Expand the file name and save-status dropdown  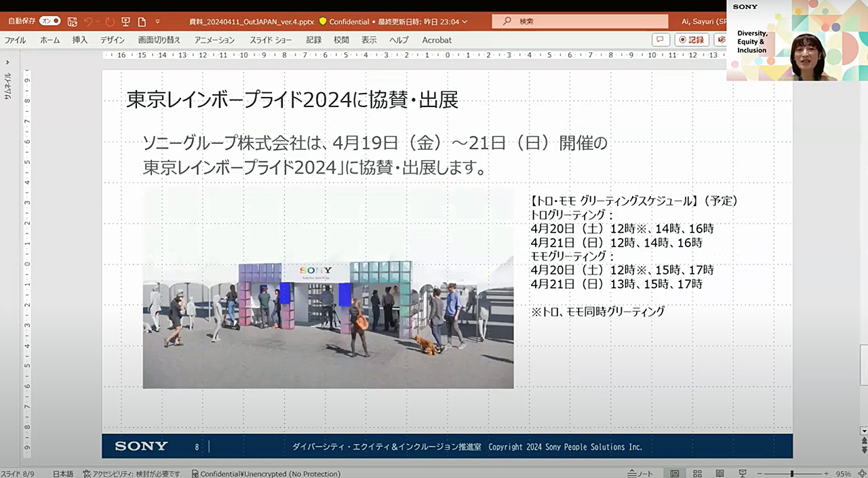pos(465,22)
